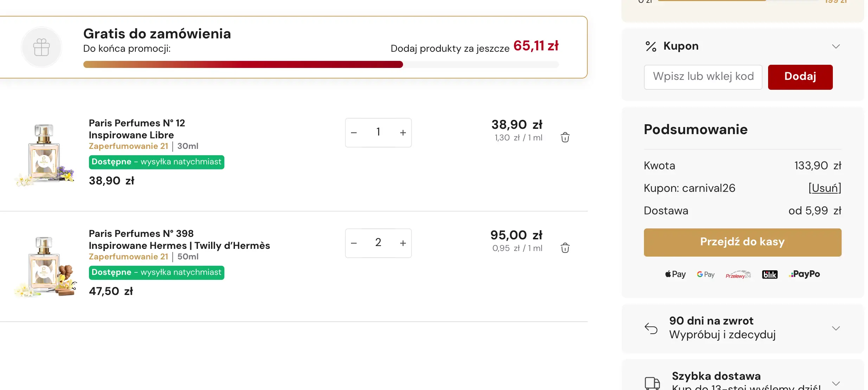Click the gift icon in the Gratis banner
This screenshot has height=390, width=868.
(42, 47)
